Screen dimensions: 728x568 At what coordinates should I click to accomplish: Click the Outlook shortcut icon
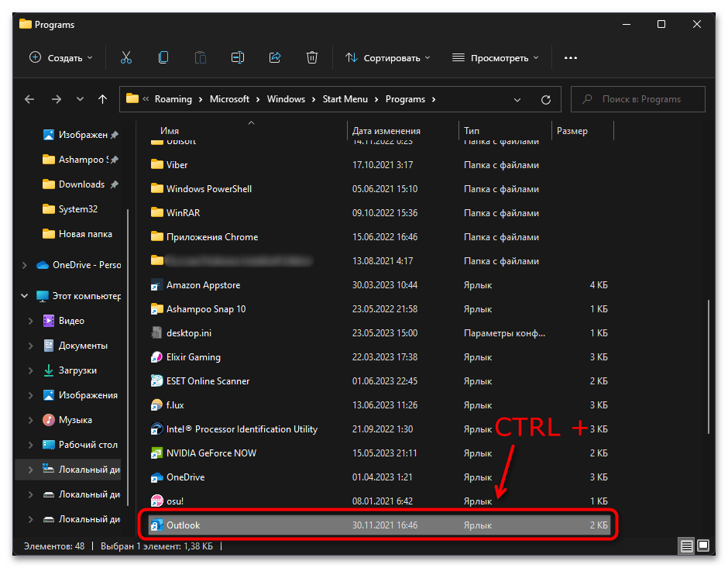point(157,525)
